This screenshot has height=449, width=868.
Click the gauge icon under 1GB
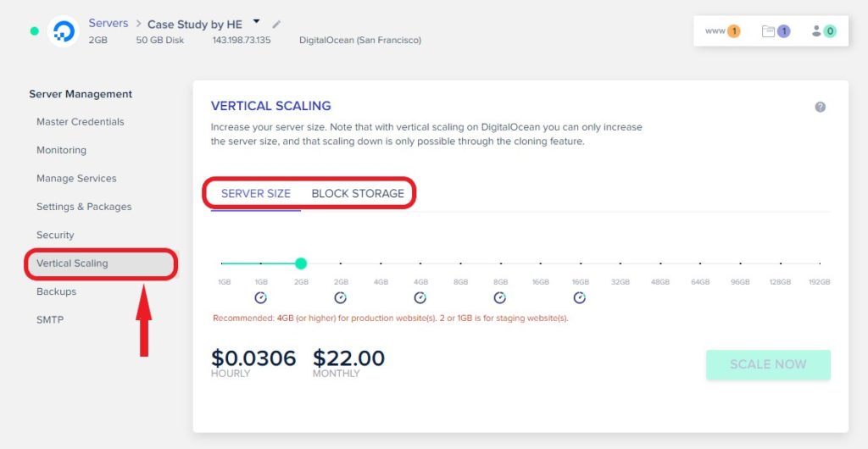coord(261,298)
